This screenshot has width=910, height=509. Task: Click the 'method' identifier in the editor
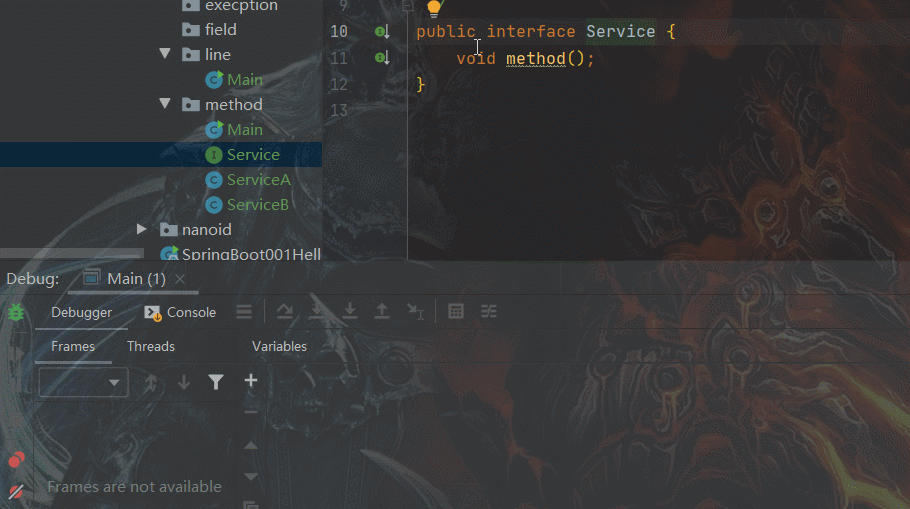tap(536, 59)
